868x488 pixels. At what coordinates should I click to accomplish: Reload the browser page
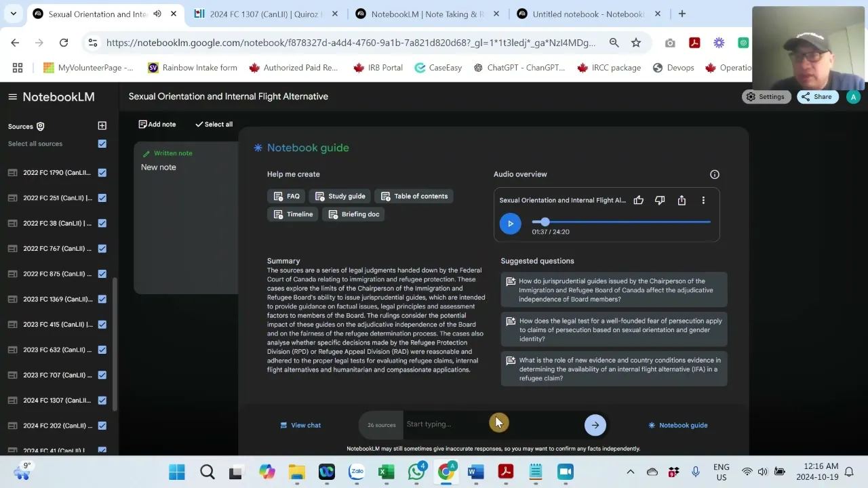63,43
